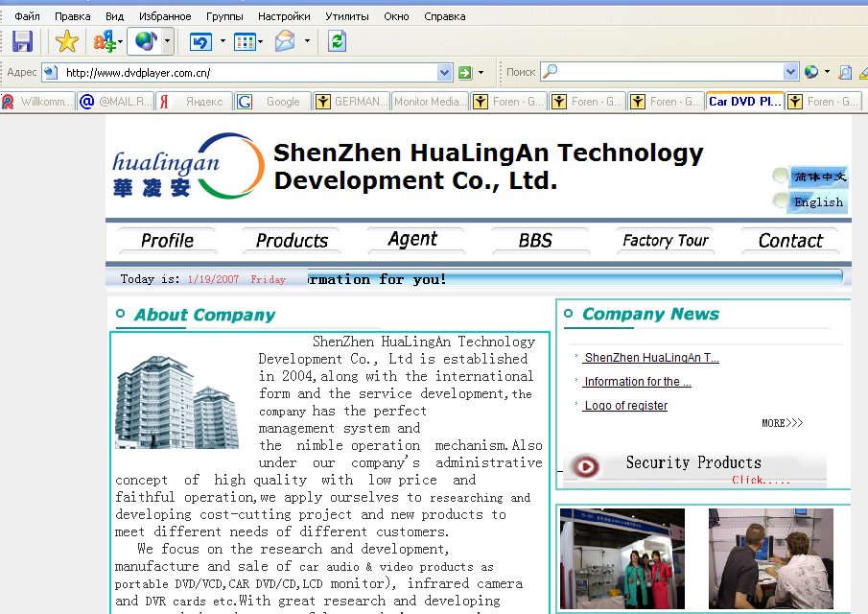Click the tile windows grid icon
The width and height of the screenshot is (868, 614).
coord(245,41)
